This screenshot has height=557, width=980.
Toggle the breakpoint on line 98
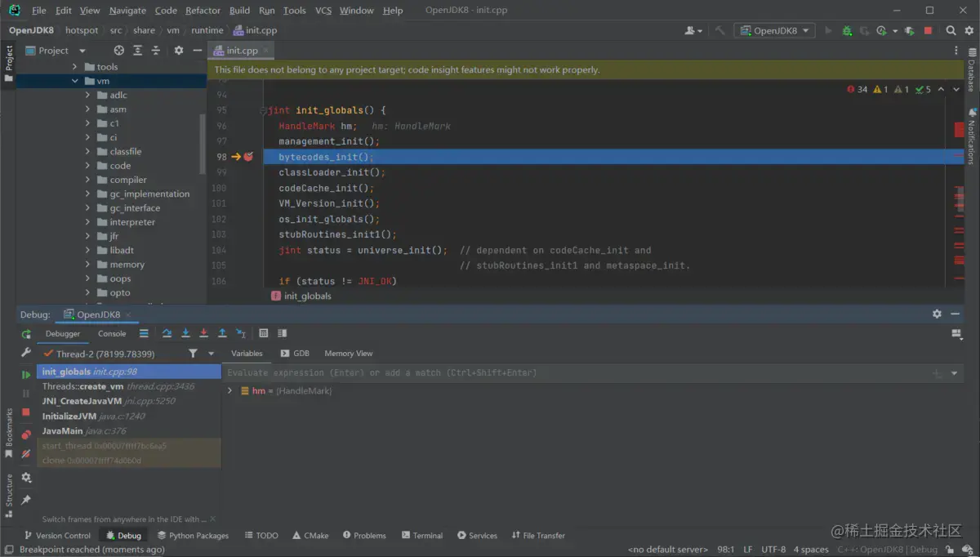[x=248, y=156]
